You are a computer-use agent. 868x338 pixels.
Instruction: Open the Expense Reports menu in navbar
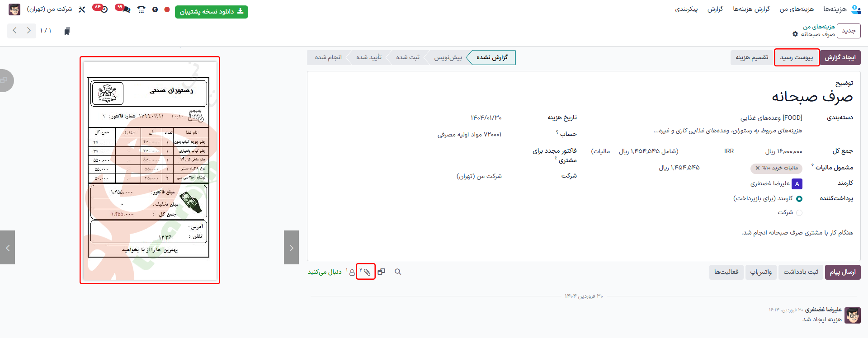click(751, 9)
